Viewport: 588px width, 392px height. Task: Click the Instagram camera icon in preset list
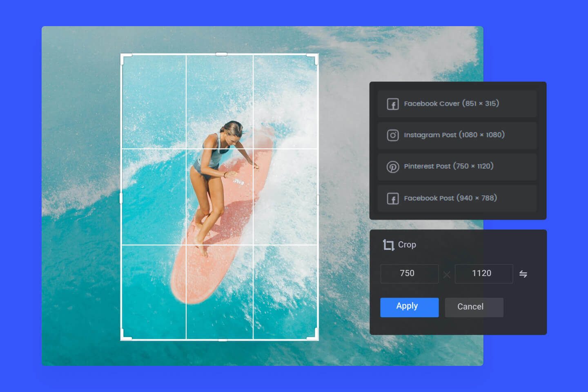[392, 135]
